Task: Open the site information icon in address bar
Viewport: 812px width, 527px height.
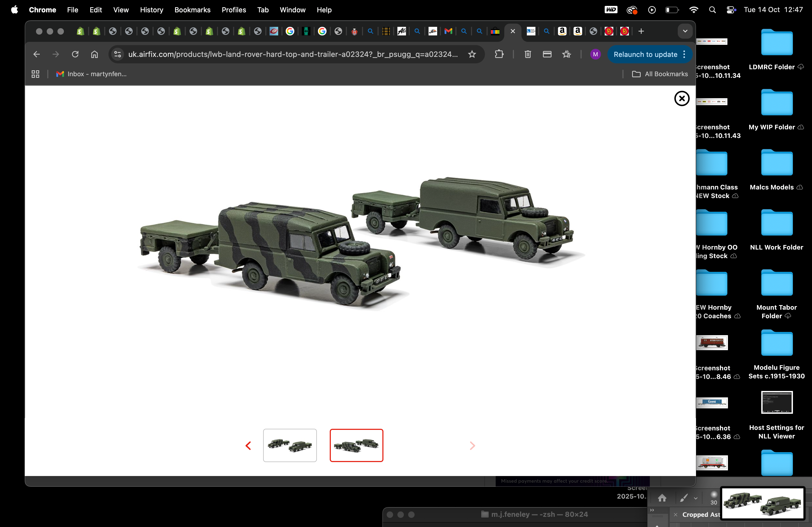Action: click(118, 54)
